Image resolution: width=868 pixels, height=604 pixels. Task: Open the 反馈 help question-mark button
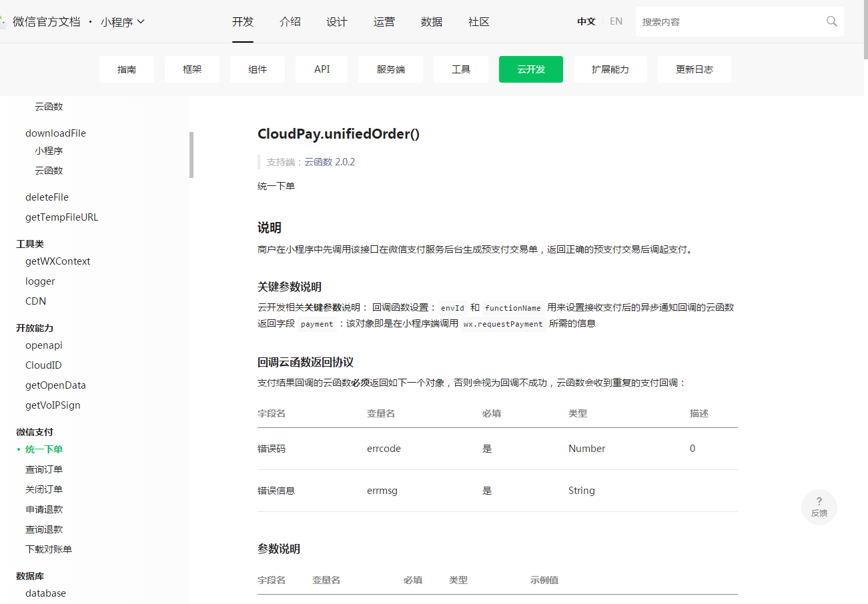click(x=819, y=507)
